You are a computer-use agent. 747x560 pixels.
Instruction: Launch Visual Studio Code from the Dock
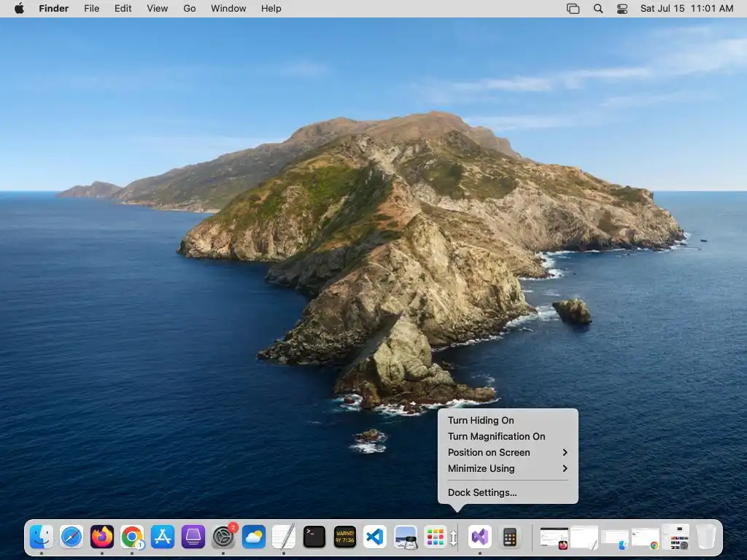(374, 537)
